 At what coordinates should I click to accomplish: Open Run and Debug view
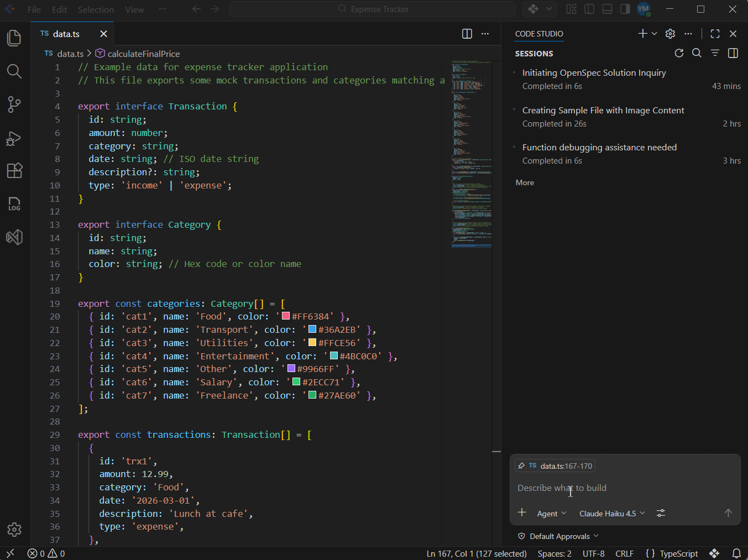pyautogui.click(x=14, y=138)
